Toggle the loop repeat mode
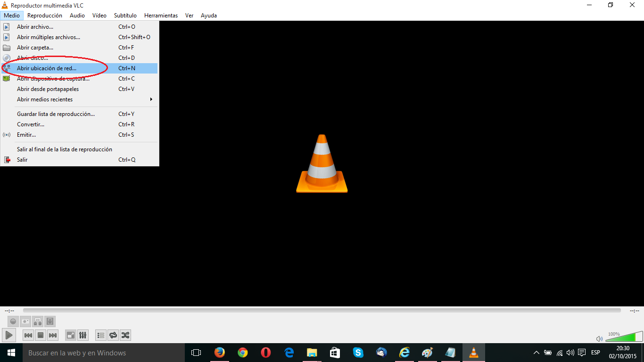 pyautogui.click(x=113, y=335)
